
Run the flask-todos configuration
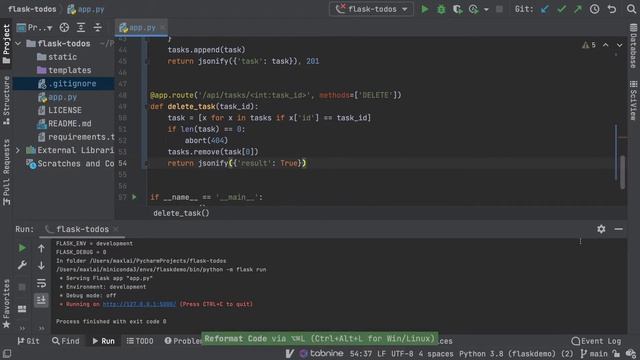click(424, 9)
